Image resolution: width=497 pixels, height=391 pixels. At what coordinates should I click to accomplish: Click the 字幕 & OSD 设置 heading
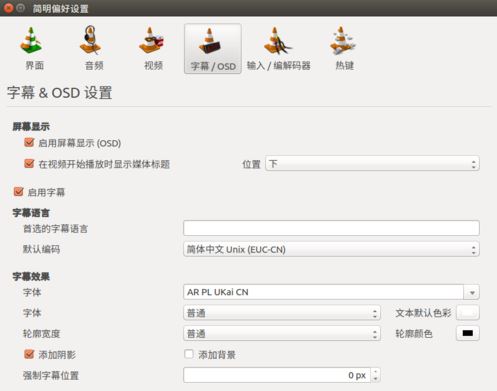[60, 93]
